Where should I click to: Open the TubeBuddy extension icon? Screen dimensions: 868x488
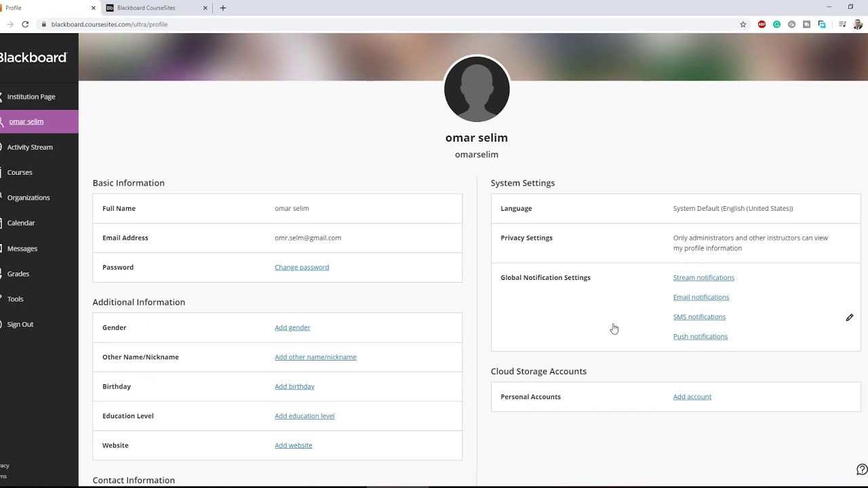[x=806, y=24]
